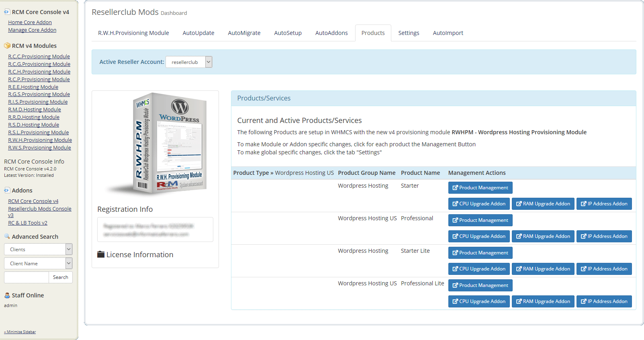Click the Product Group Name column header
This screenshot has width=644, height=340.
coord(367,173)
